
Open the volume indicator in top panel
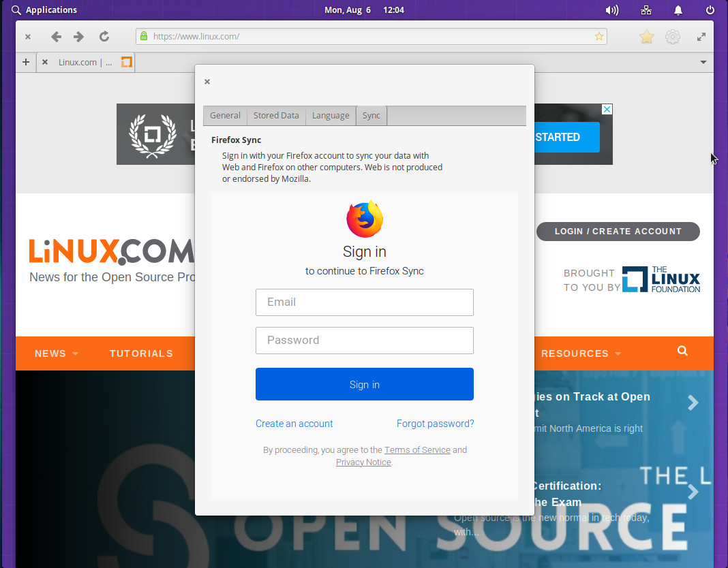[612, 10]
